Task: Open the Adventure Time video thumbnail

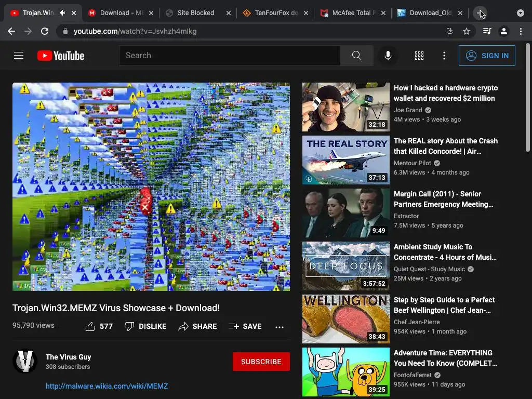Action: (345, 371)
